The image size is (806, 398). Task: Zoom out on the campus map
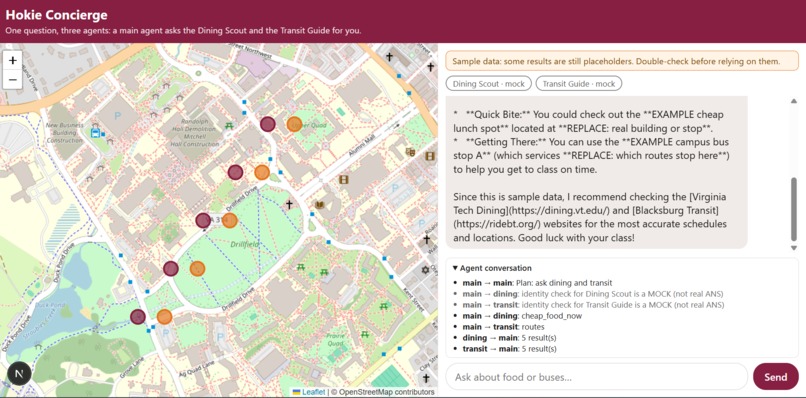(13, 79)
